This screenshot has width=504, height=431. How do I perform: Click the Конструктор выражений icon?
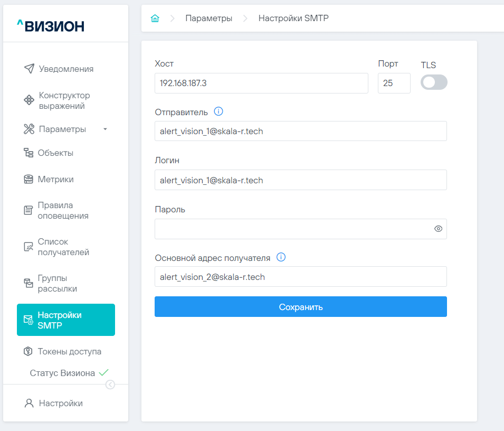(x=29, y=100)
